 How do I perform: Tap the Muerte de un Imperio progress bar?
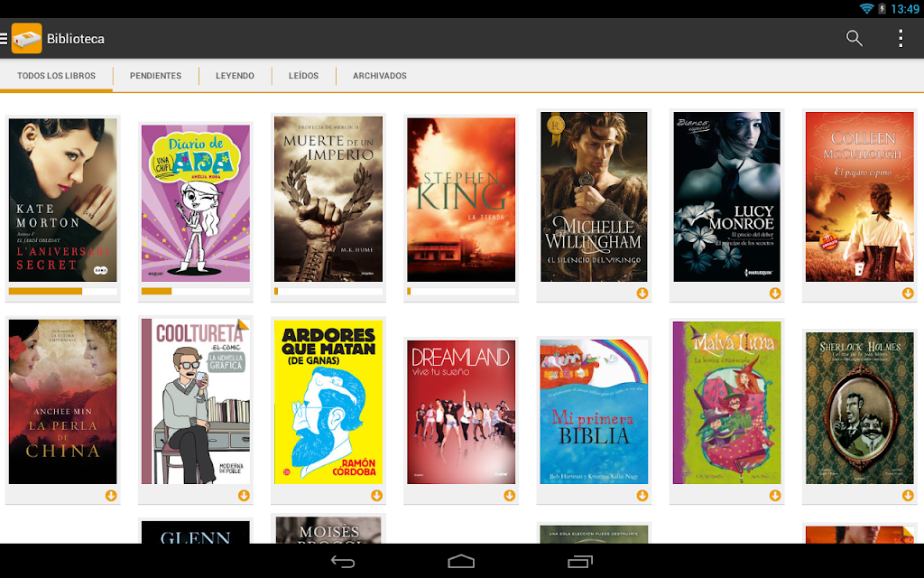(328, 292)
